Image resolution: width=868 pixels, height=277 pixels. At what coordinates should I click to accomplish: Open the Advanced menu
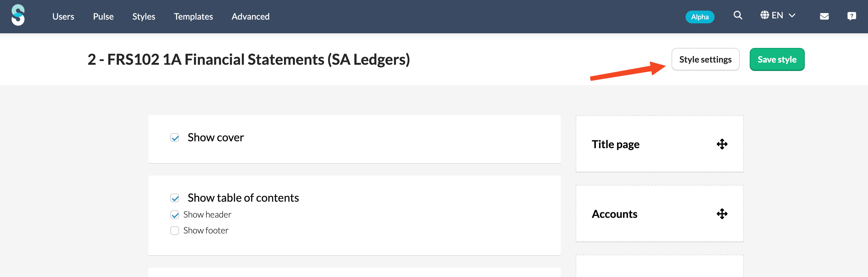coord(250,16)
